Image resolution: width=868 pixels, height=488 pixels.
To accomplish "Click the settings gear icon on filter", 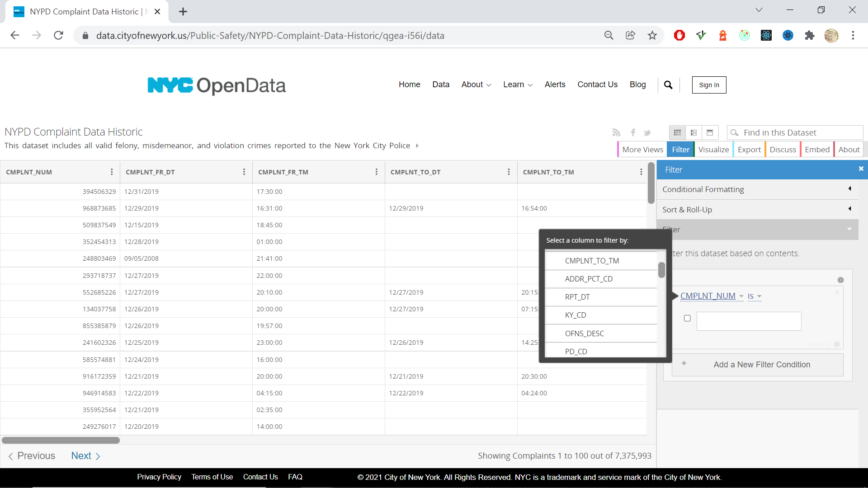I will point(840,280).
